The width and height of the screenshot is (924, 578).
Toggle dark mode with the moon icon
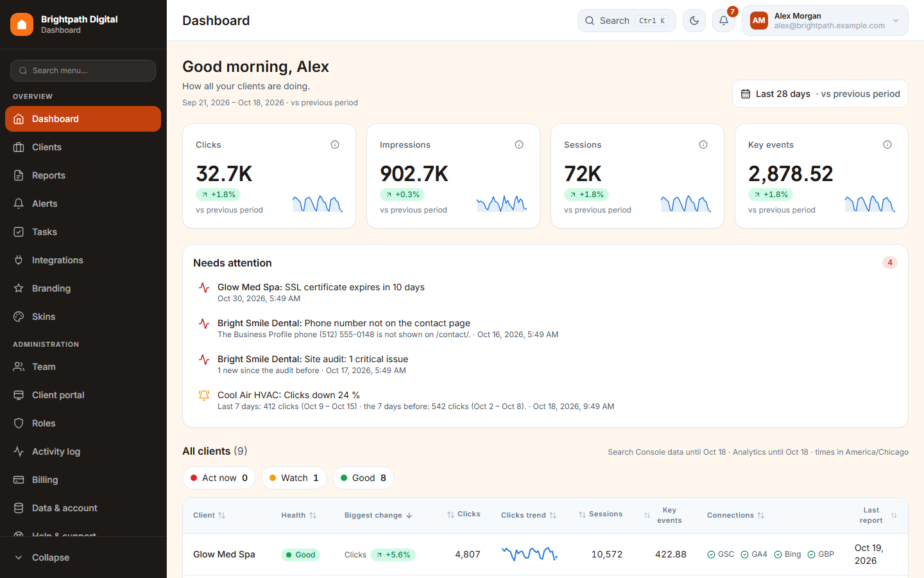coord(694,21)
